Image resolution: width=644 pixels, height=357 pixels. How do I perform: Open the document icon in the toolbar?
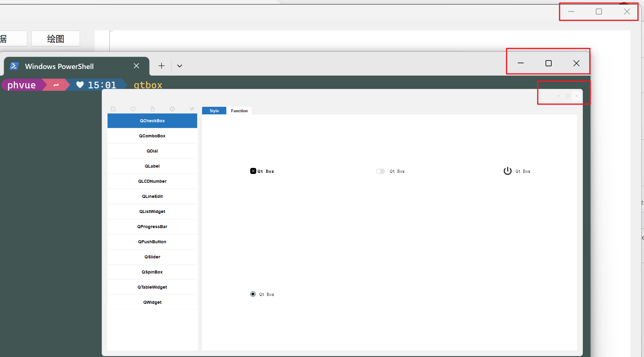153,109
